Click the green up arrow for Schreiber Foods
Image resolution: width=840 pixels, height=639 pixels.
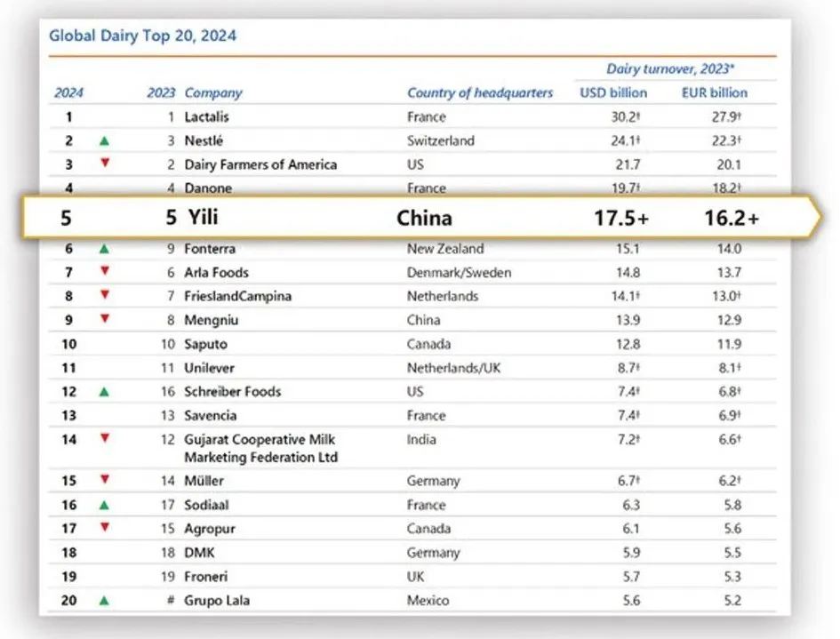click(x=105, y=392)
